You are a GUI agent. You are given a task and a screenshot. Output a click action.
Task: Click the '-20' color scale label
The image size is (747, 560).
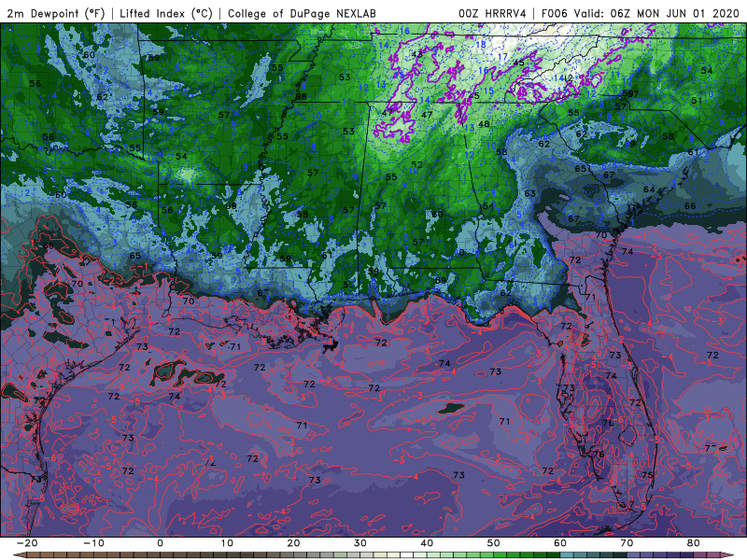(x=27, y=543)
